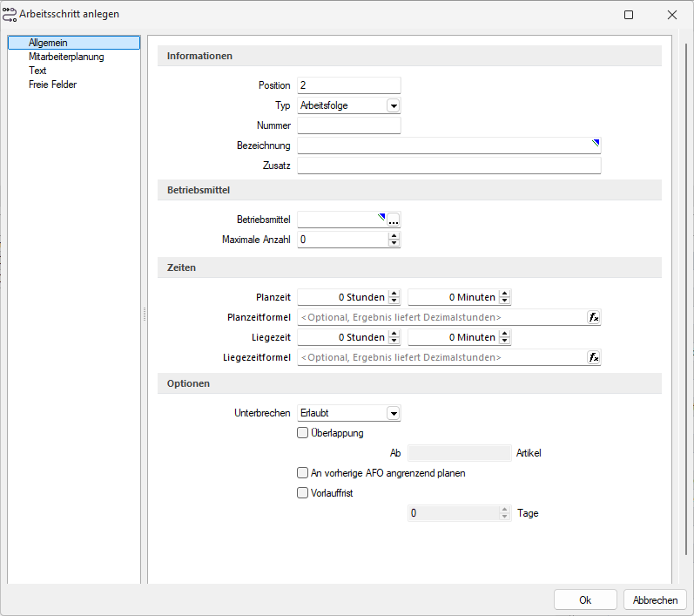The width and height of the screenshot is (694, 616).
Task: Confirm the dialog with Ok
Action: click(585, 599)
